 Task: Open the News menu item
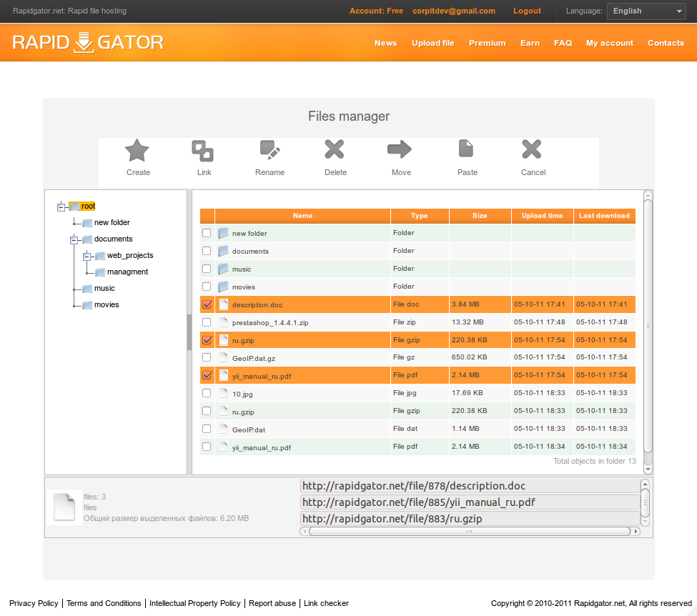point(385,43)
